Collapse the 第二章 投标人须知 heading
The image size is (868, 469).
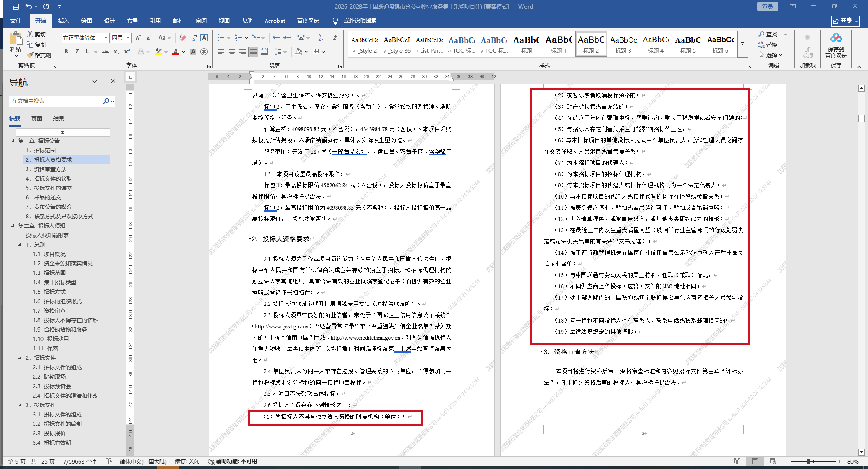13,226
